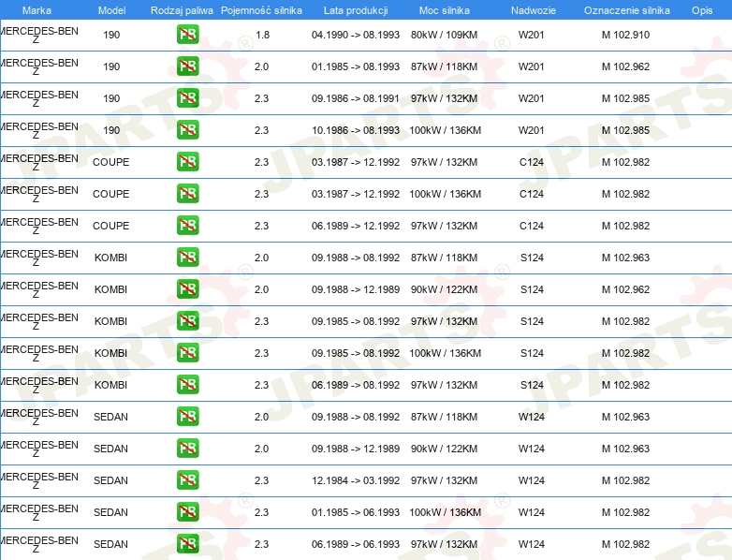This screenshot has width=732, height=560.
Task: Click the 12.1984 -> 03.1992 date cell
Action: click(x=356, y=480)
